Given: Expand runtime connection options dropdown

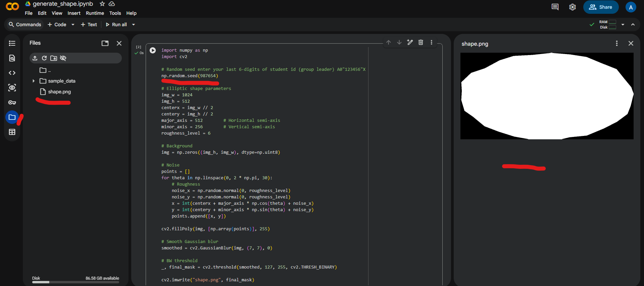Looking at the screenshot, I should tap(623, 25).
